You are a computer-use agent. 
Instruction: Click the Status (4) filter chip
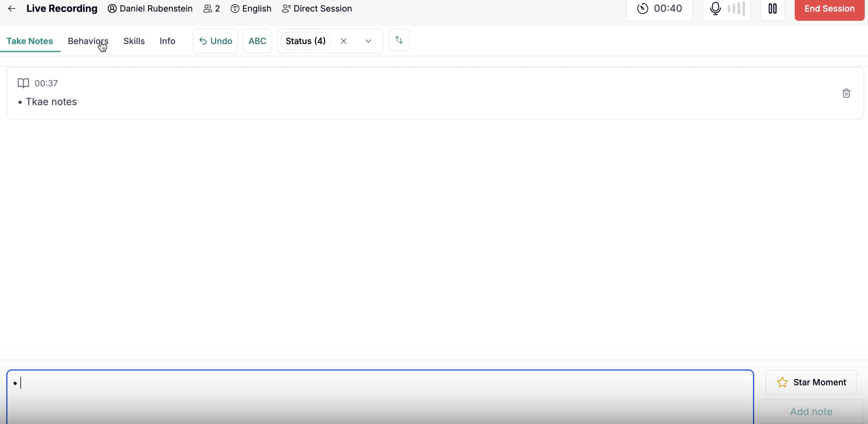(306, 41)
